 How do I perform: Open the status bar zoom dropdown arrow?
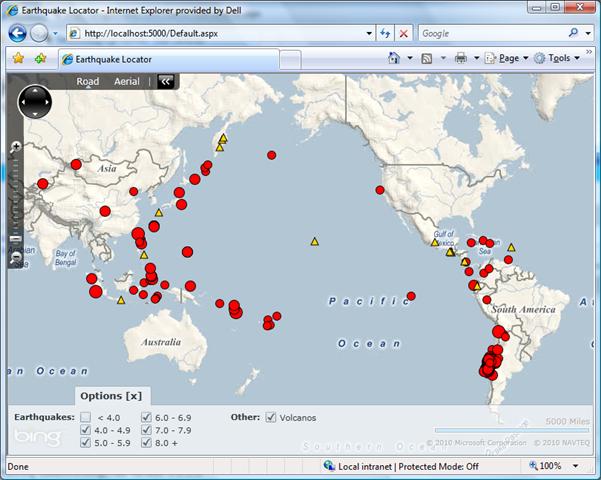pos(575,466)
